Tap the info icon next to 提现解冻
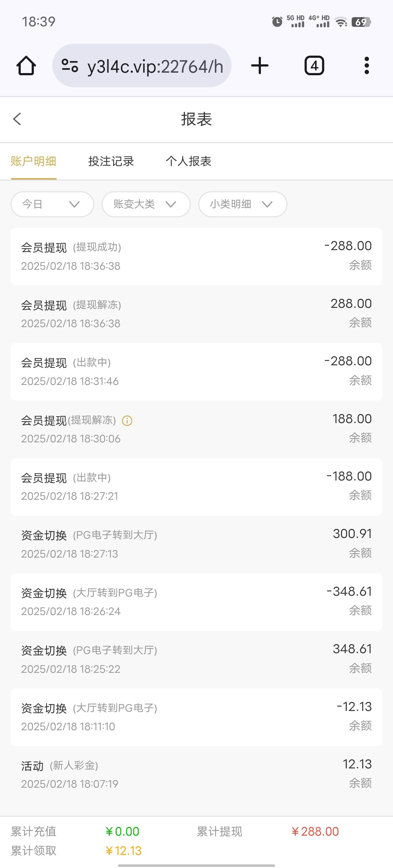The width and height of the screenshot is (393, 868). (127, 421)
